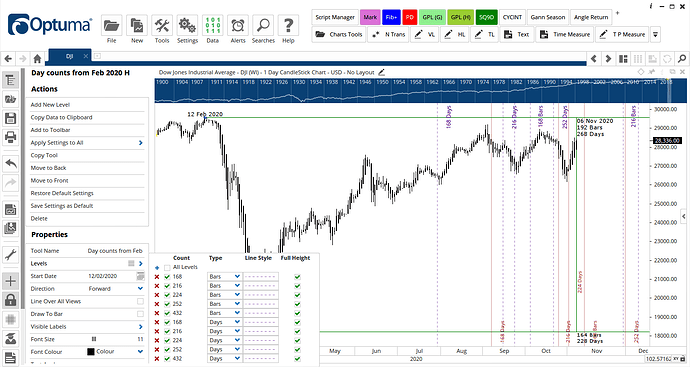Image resolution: width=690 pixels, height=367 pixels.
Task: Click the Start Date field 12/02/2020
Action: pyautogui.click(x=103, y=276)
